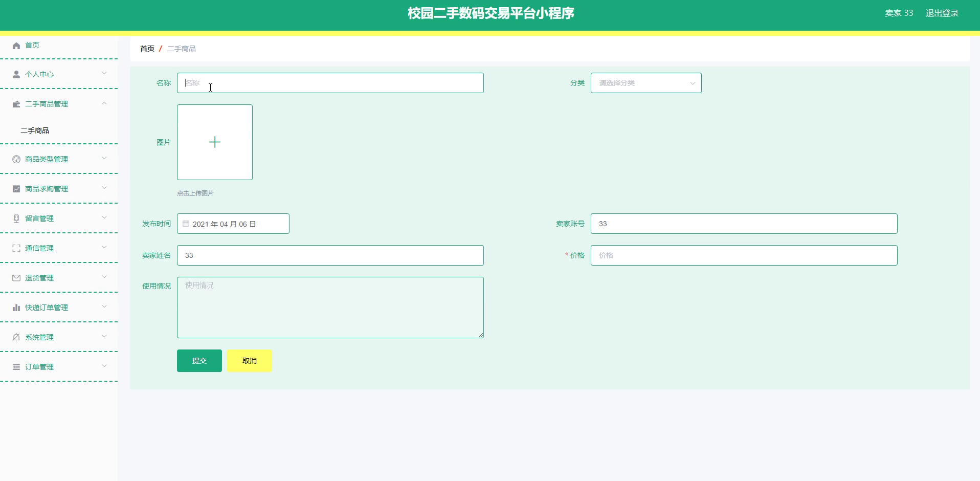The height and width of the screenshot is (481, 980).
Task: Open the 个人中心 menu
Action: point(59,74)
